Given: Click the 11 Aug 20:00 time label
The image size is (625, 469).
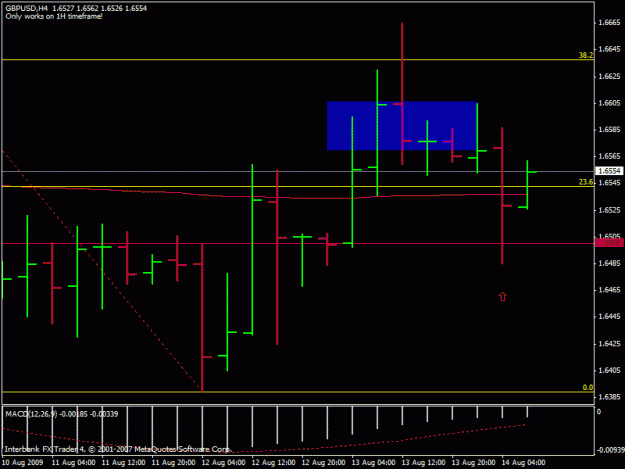Looking at the screenshot, I should click(x=173, y=463).
